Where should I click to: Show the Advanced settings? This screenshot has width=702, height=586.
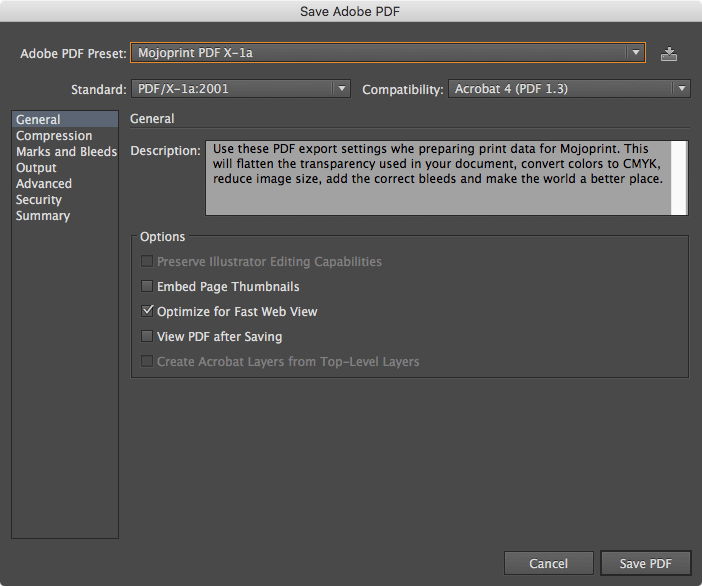[x=44, y=184]
